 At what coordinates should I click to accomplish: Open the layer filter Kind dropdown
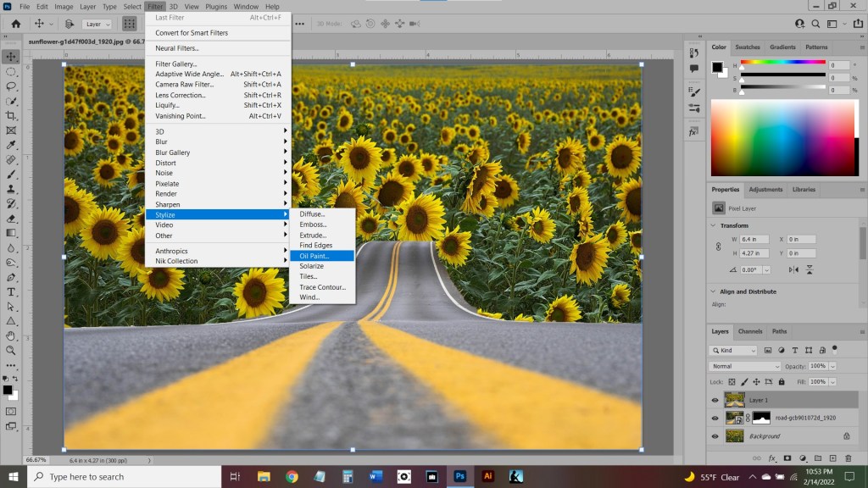coord(734,350)
